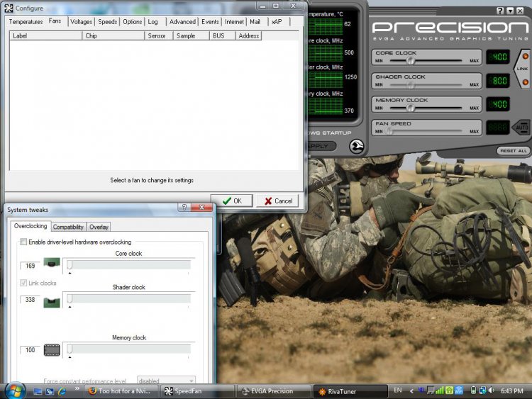This screenshot has width=532, height=399.
Task: Click the shader clock green chip icon
Action: tap(52, 303)
